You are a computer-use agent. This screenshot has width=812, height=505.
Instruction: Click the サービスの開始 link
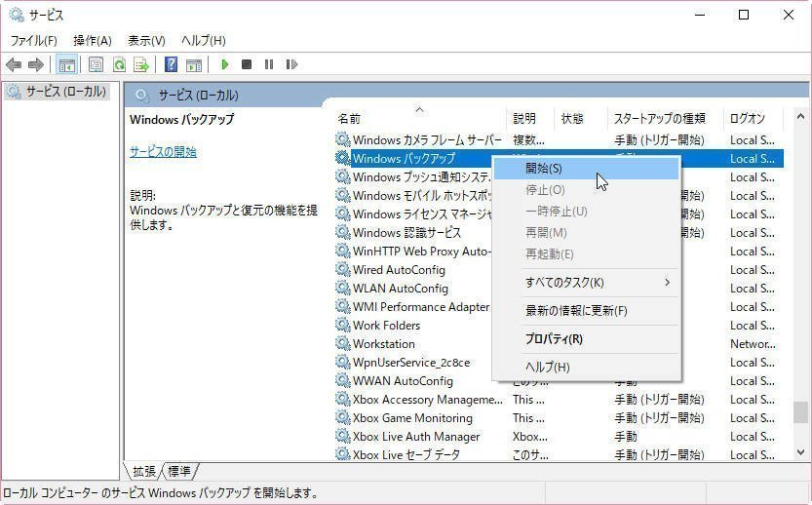tap(163, 152)
